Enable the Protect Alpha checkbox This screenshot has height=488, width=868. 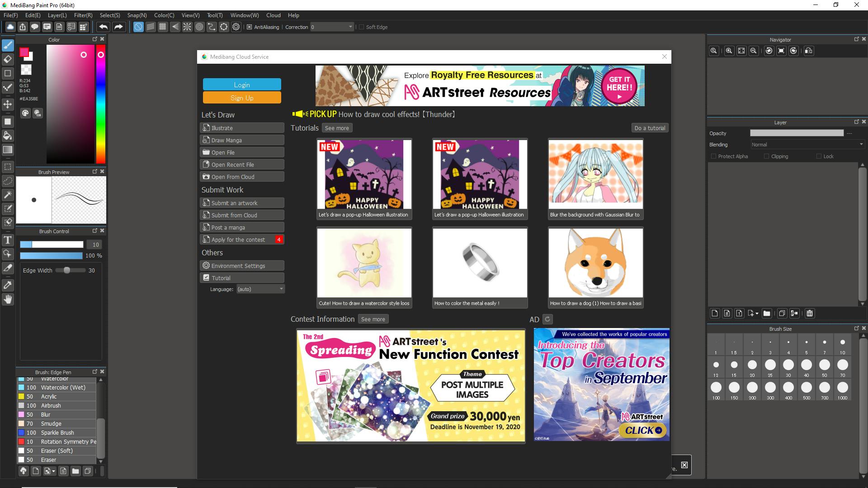click(714, 156)
